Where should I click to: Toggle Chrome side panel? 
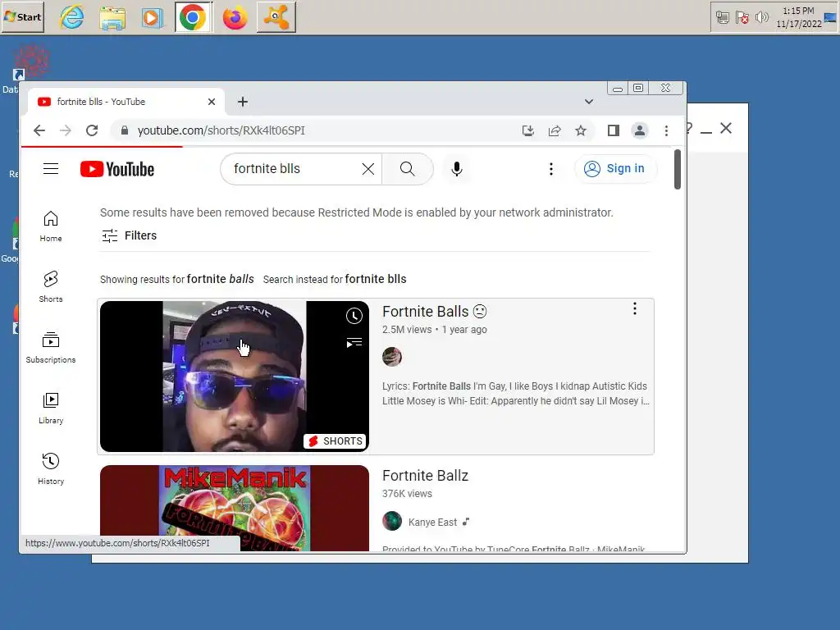tap(614, 130)
